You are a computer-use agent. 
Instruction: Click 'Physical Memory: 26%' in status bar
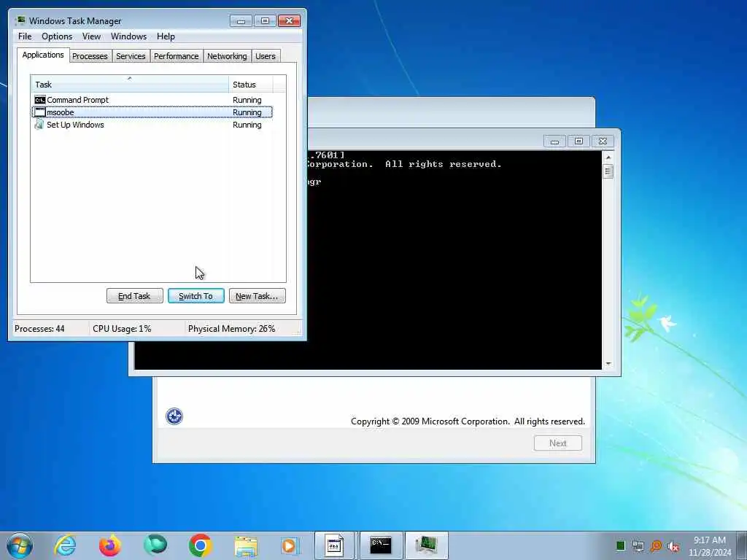231,329
